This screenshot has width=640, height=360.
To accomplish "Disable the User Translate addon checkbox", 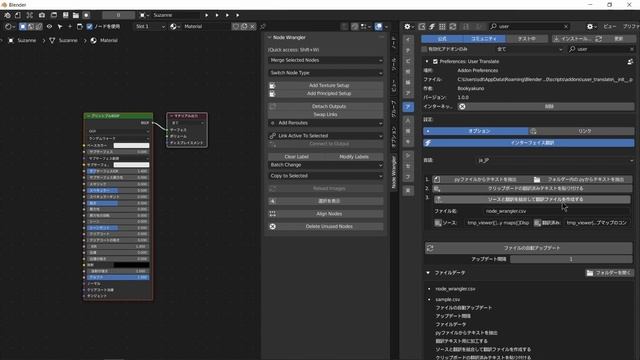I will tap(435, 62).
